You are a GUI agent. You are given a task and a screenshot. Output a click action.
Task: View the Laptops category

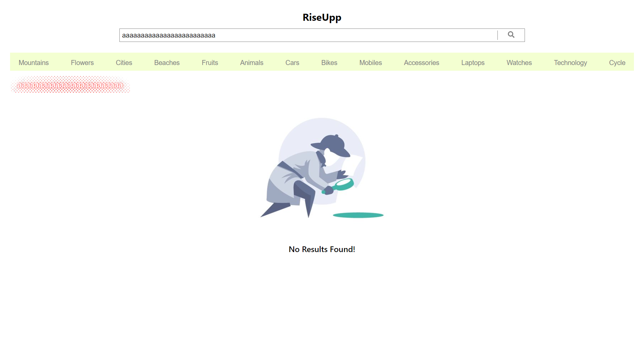(473, 63)
